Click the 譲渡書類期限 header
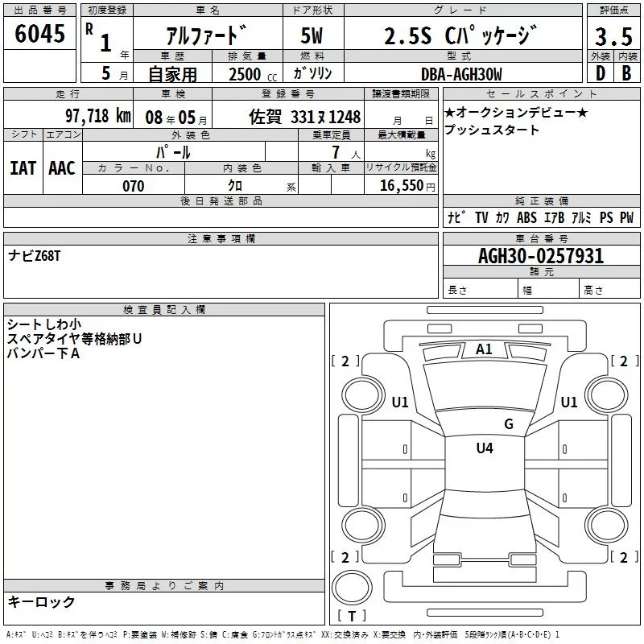This screenshot has width=644, height=644. [401, 93]
